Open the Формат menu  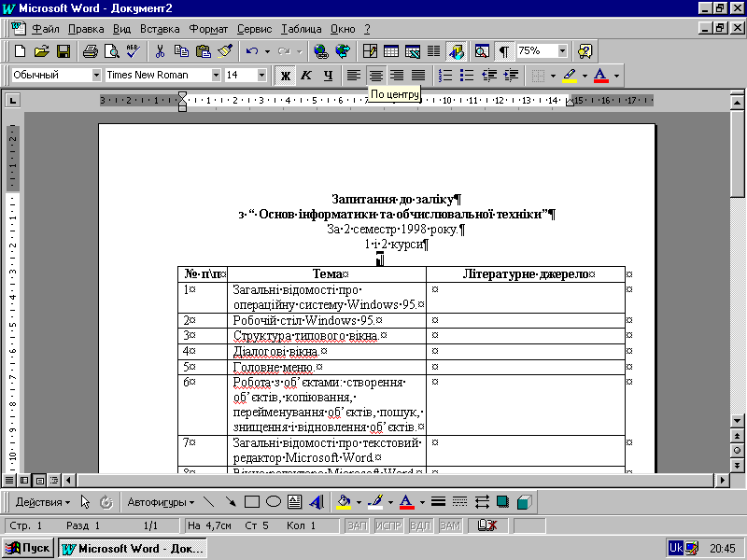[208, 29]
